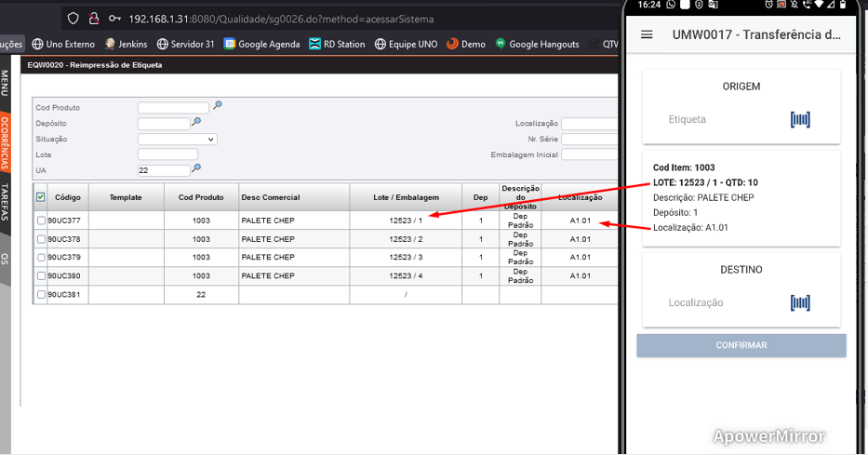Select the checkbox for row 90UC380

40,275
